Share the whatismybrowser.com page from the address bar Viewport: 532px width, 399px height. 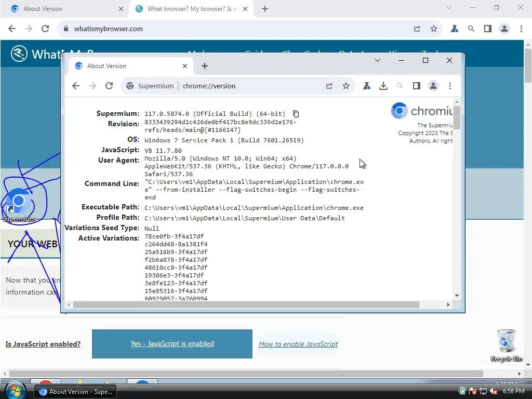417,29
